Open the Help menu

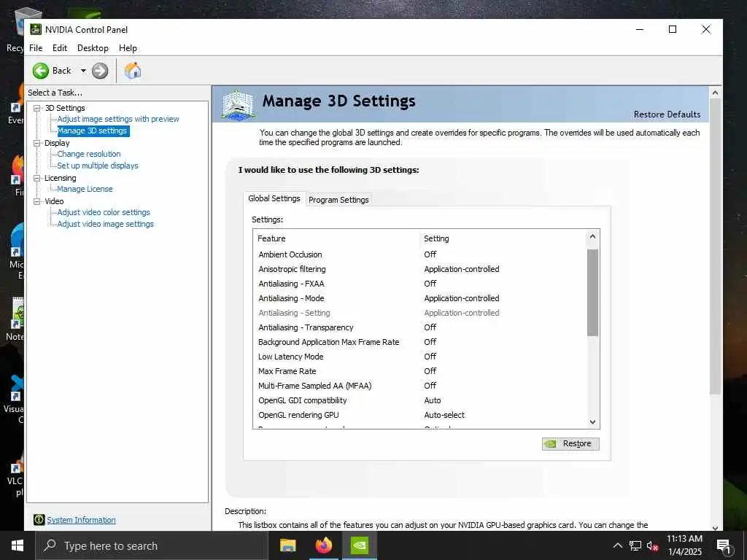[128, 48]
